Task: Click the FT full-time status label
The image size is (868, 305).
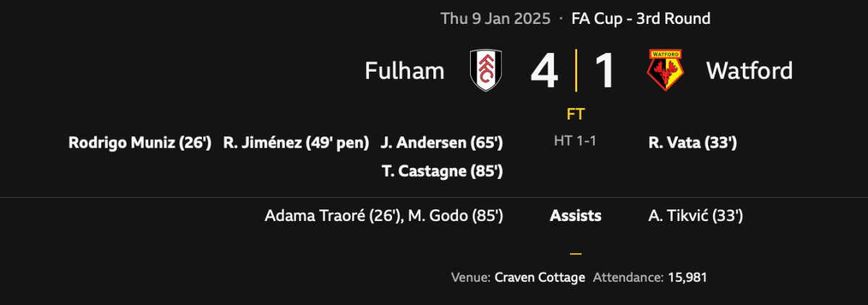Action: click(576, 114)
